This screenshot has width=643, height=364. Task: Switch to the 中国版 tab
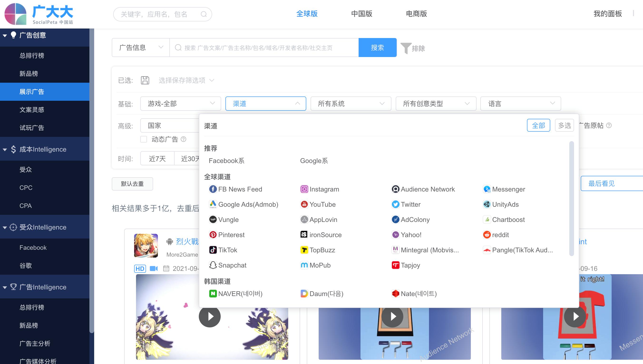pyautogui.click(x=361, y=14)
